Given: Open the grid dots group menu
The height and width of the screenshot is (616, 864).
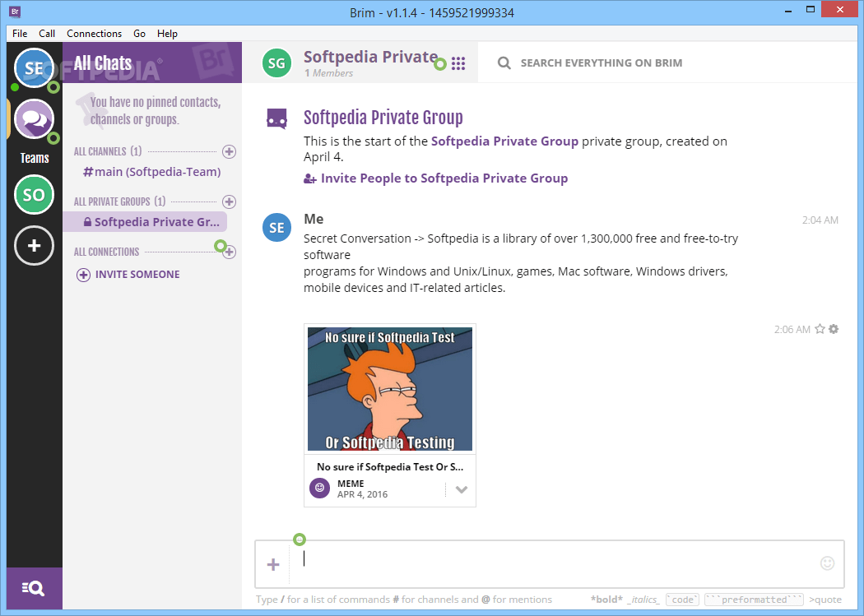Looking at the screenshot, I should (x=458, y=63).
